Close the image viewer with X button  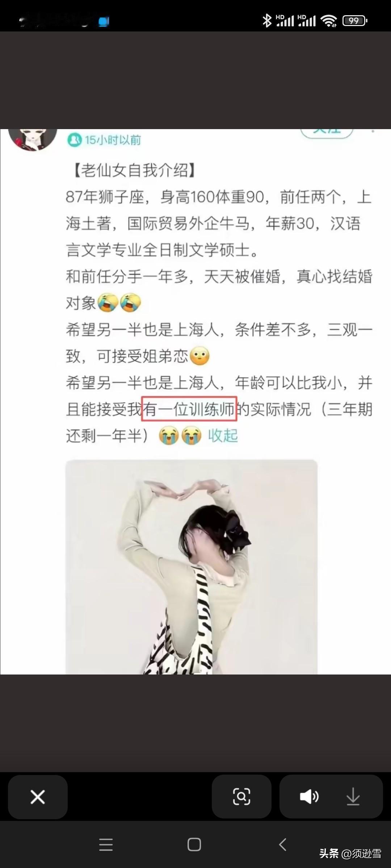click(x=38, y=797)
